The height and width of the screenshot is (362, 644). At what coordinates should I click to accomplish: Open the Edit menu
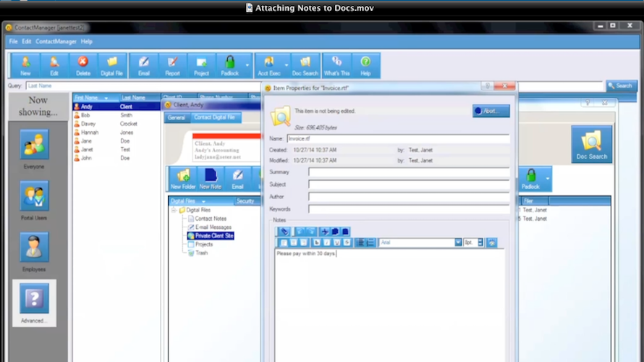click(27, 41)
